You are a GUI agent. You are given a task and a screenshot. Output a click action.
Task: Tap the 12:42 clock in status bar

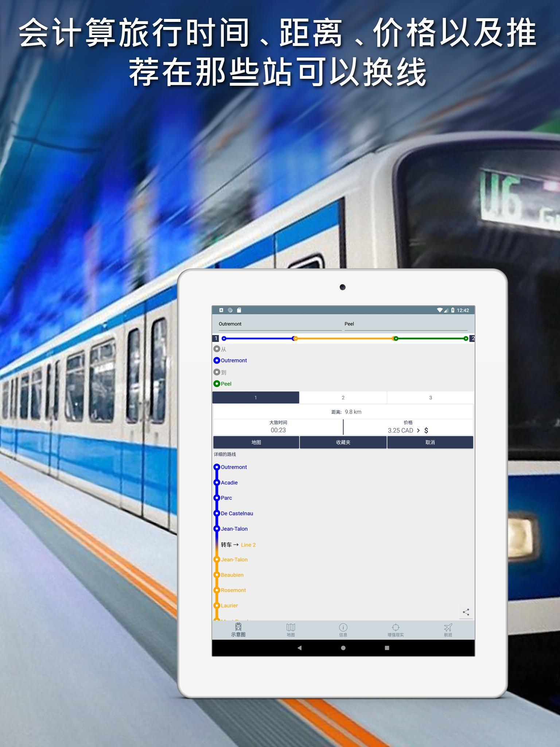tap(463, 310)
